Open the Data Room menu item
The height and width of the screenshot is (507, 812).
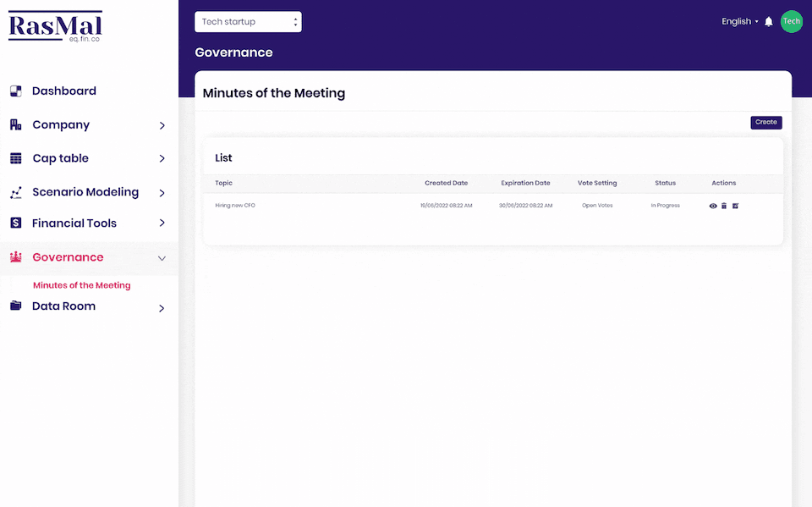63,306
